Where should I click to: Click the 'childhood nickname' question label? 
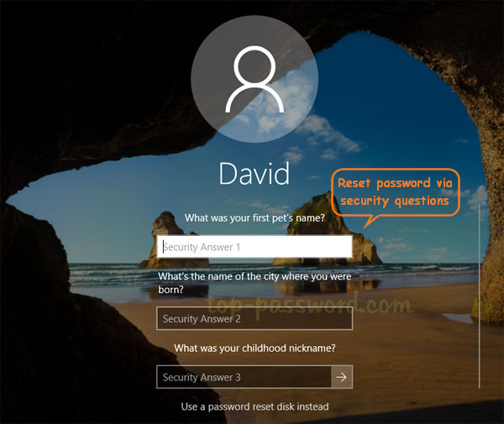(x=255, y=348)
